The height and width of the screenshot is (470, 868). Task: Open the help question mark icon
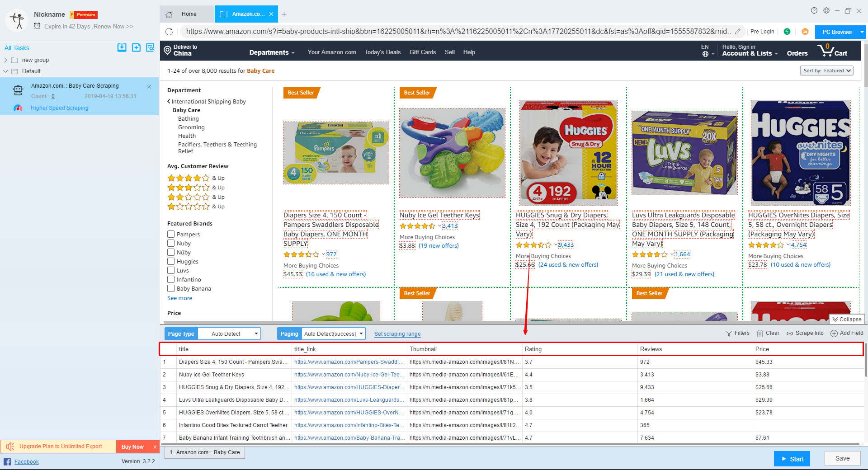point(814,10)
